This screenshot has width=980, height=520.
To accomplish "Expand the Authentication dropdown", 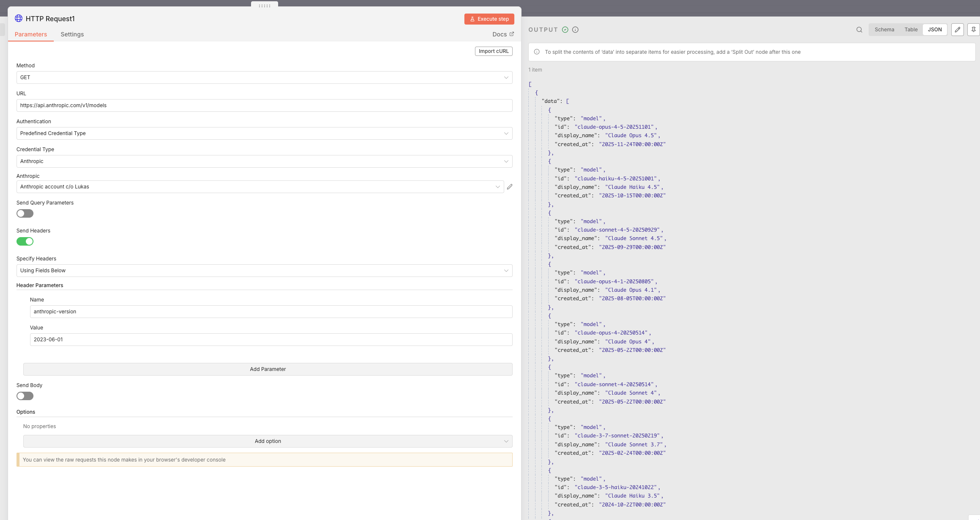I will pos(264,133).
